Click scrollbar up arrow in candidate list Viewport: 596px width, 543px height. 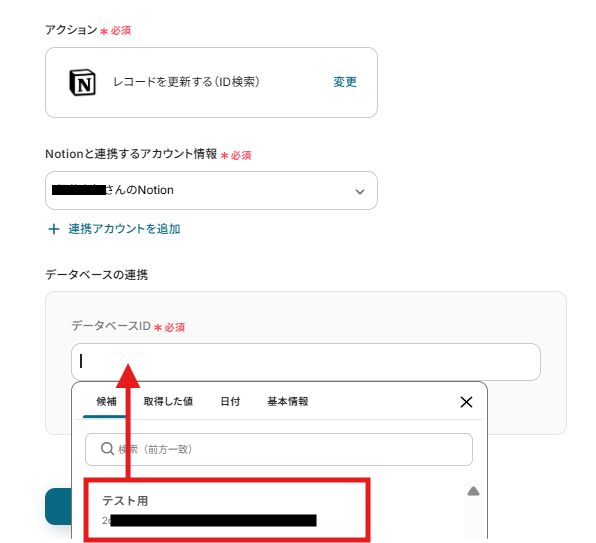[473, 491]
